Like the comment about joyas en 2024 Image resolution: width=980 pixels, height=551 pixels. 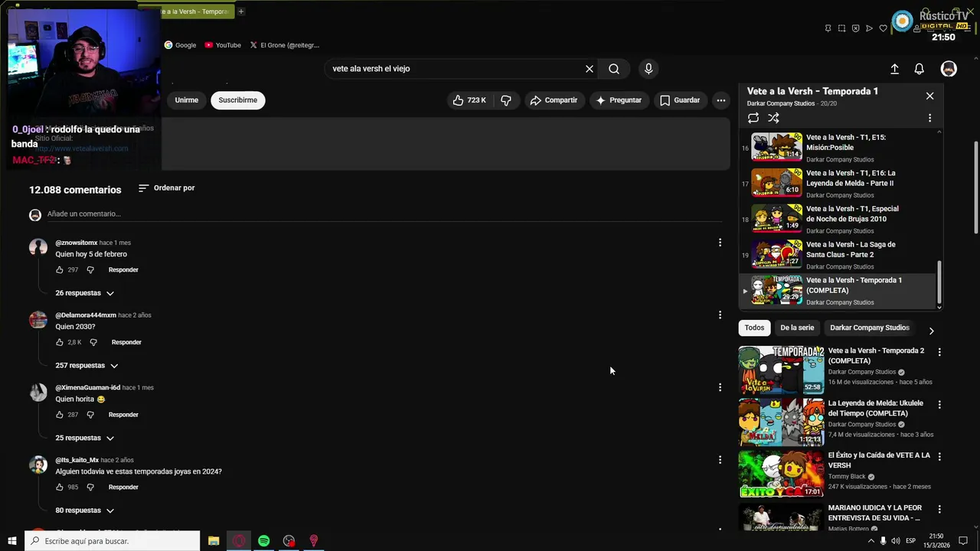click(60, 487)
